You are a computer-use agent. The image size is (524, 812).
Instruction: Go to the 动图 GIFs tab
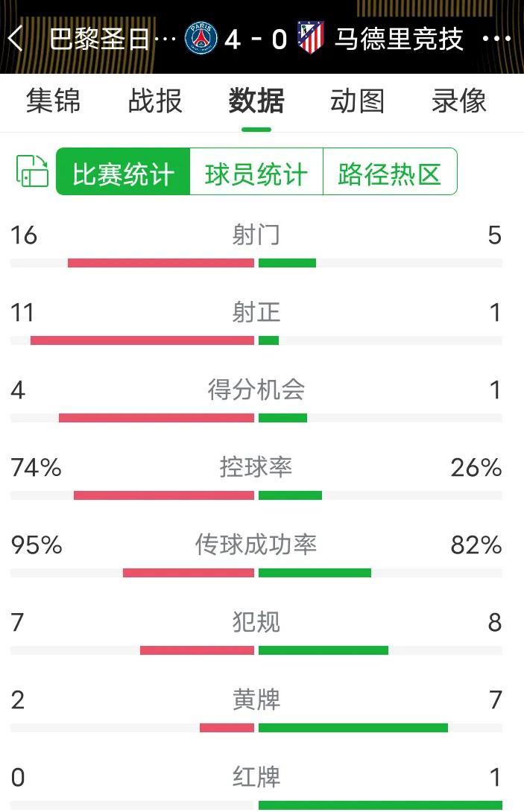point(358,101)
